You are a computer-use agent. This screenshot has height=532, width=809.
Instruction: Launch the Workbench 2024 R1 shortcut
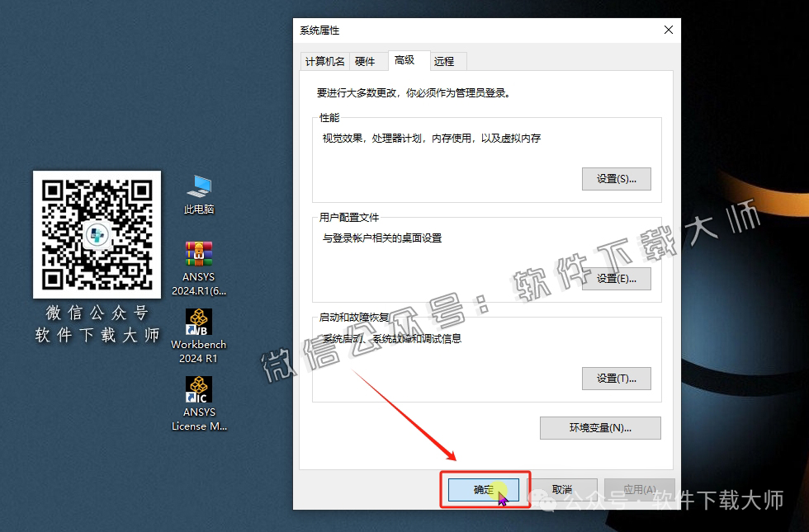(x=198, y=322)
